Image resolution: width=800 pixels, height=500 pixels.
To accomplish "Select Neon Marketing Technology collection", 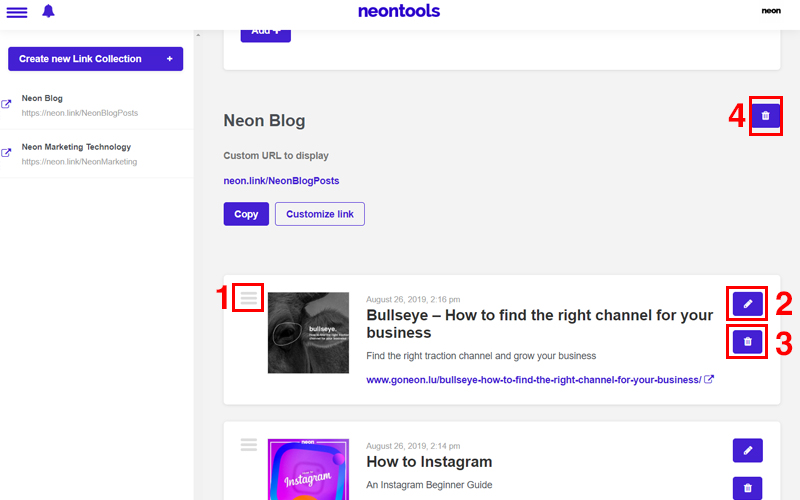I will [97, 154].
